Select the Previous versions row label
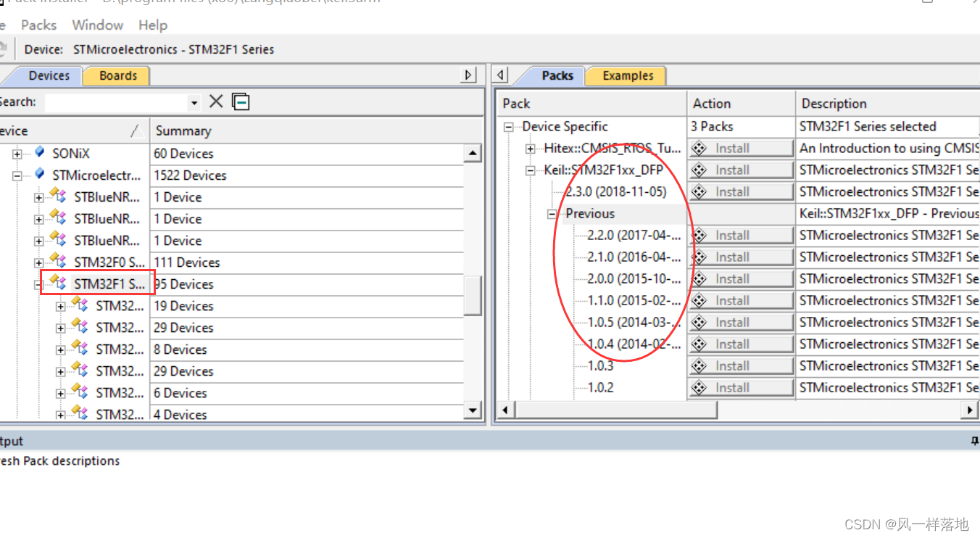 (x=590, y=214)
